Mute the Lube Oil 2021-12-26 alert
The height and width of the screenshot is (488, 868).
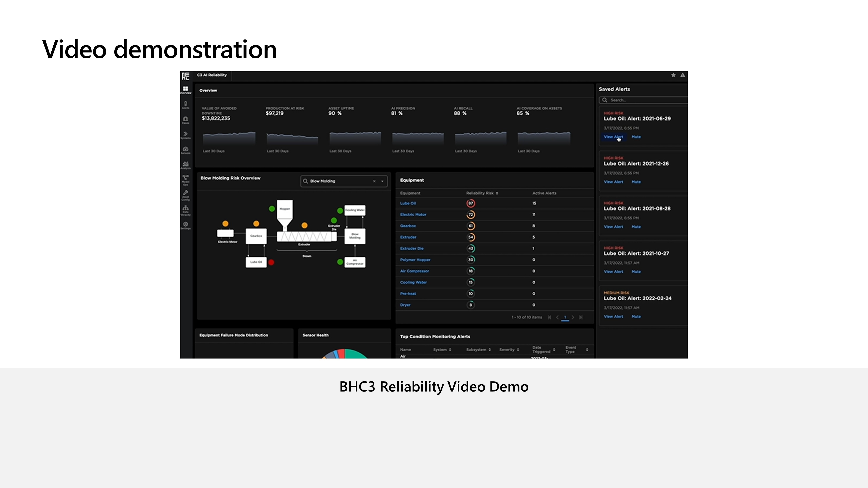click(636, 182)
